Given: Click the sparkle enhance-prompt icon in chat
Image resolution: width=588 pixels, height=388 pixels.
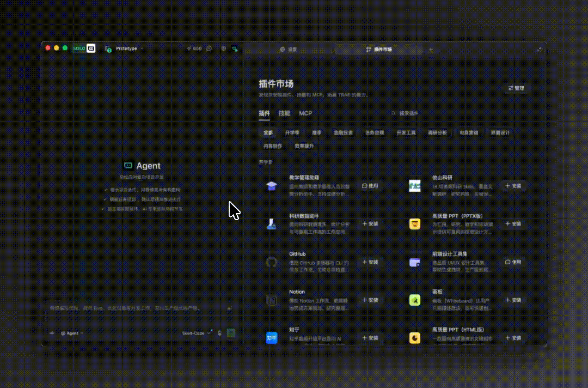Looking at the screenshot, I should (229, 308).
